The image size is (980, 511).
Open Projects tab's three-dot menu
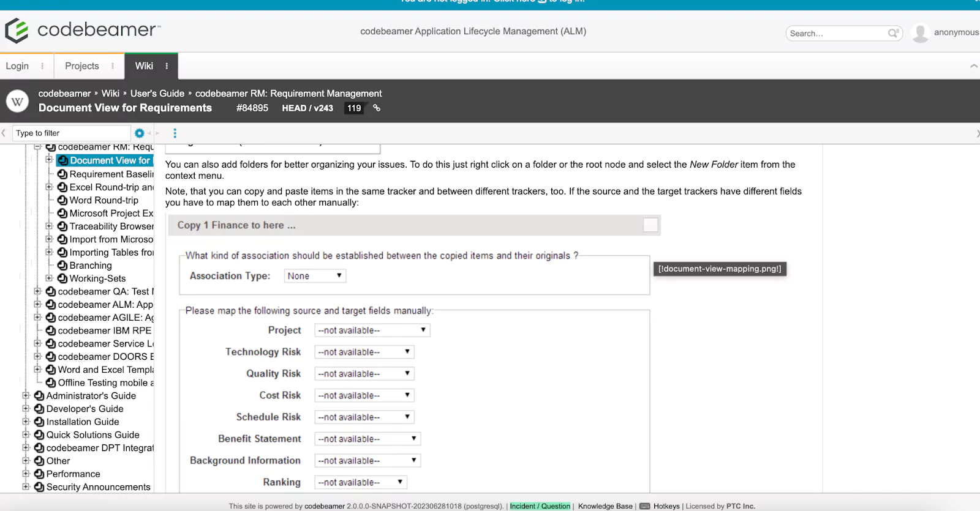tap(113, 66)
